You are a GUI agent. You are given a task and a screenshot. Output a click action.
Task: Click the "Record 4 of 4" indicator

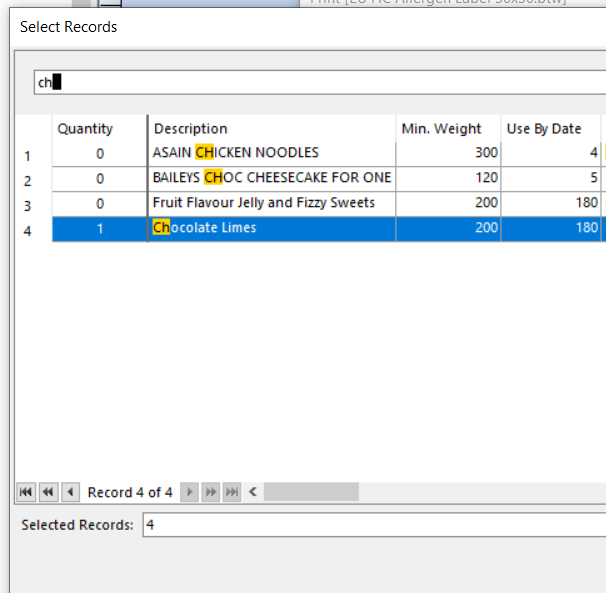click(x=130, y=492)
